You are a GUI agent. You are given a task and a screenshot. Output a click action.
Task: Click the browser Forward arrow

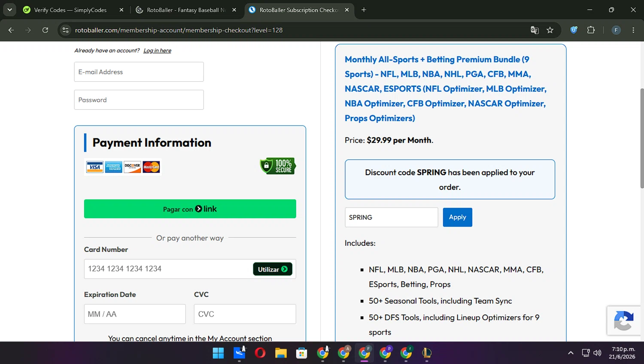coord(28,30)
